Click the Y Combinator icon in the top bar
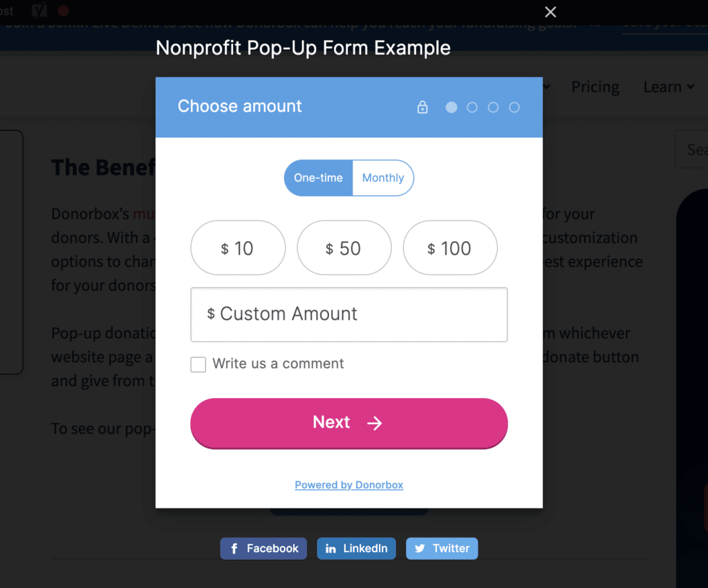The image size is (708, 588). tap(38, 11)
